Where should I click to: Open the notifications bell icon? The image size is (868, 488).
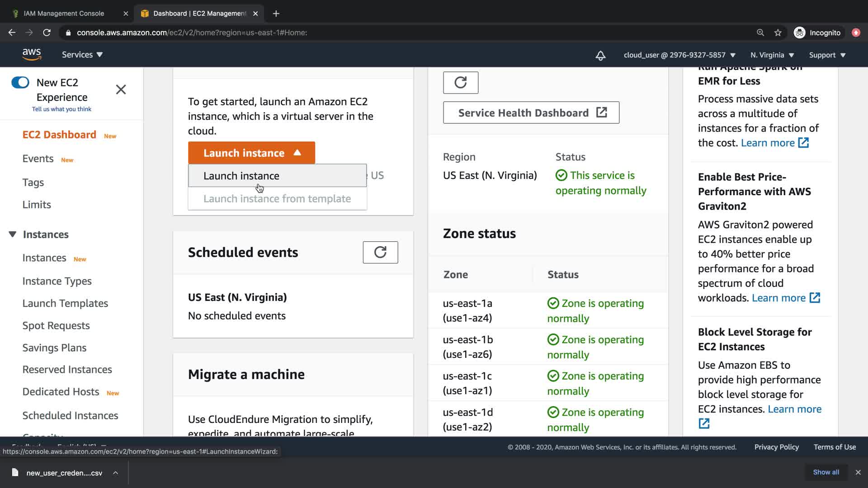(x=600, y=55)
